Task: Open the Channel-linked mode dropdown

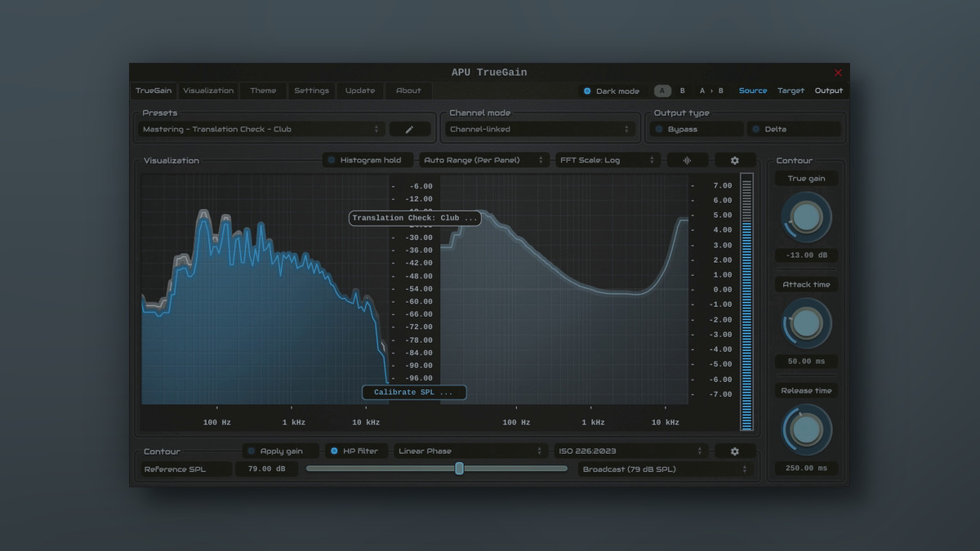Action: 540,129
